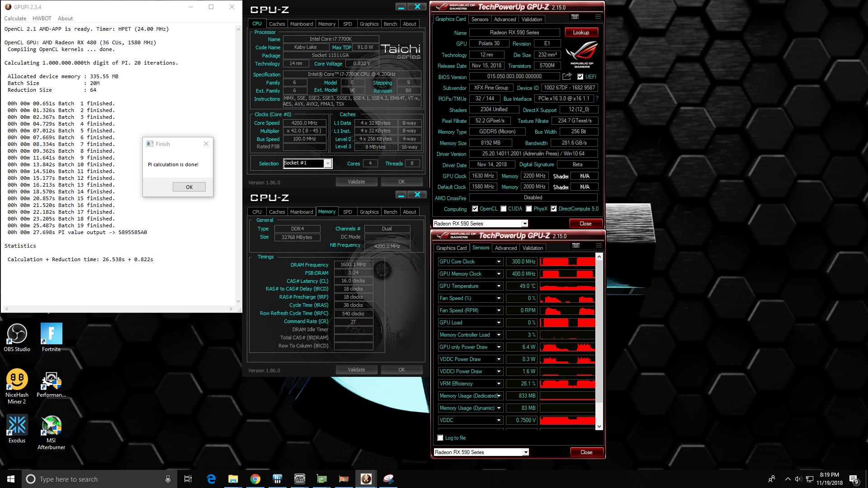
Task: Click BIOS export share icon in GPU-Z
Action: pos(567,76)
